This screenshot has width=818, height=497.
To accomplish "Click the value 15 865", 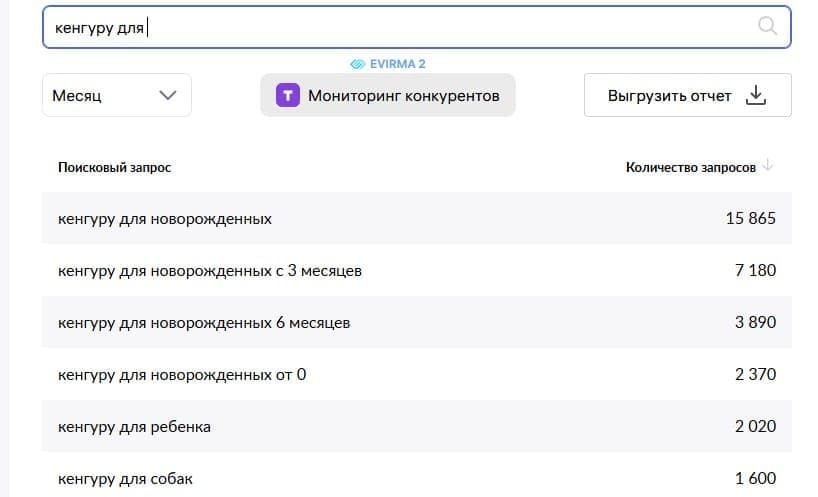I will point(751,218).
